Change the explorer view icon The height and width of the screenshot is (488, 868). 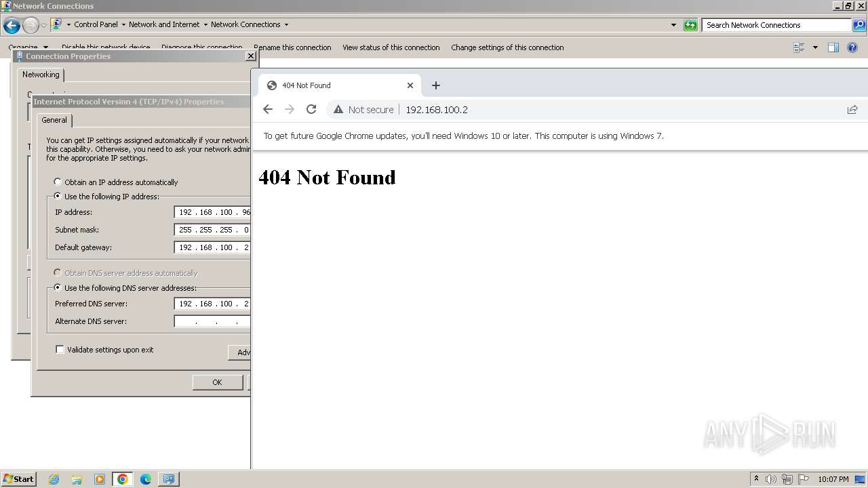[x=799, y=47]
